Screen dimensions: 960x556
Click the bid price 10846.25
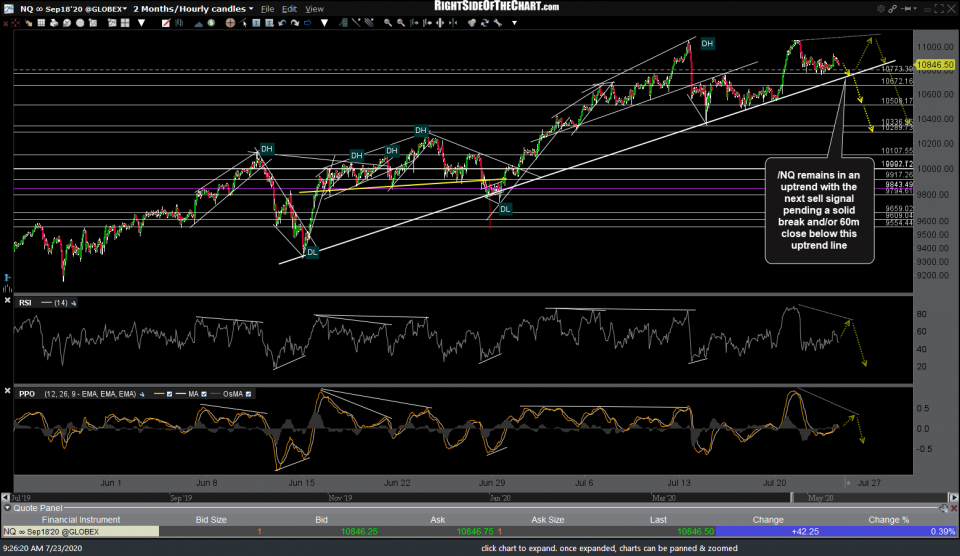359,532
